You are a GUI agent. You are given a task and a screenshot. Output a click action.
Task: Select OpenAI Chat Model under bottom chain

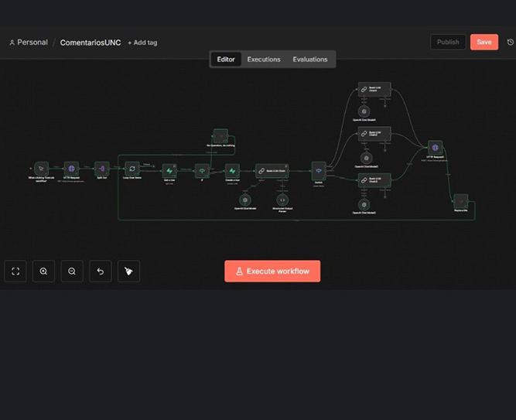364,205
